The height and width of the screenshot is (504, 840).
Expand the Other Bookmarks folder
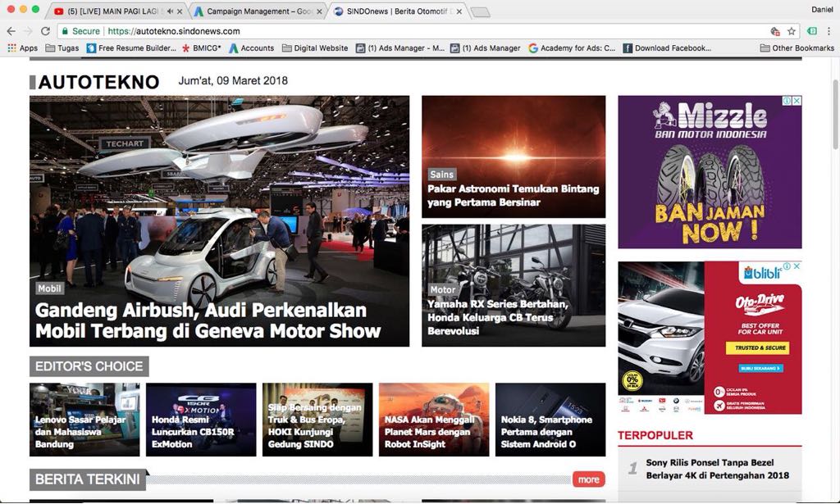click(797, 48)
